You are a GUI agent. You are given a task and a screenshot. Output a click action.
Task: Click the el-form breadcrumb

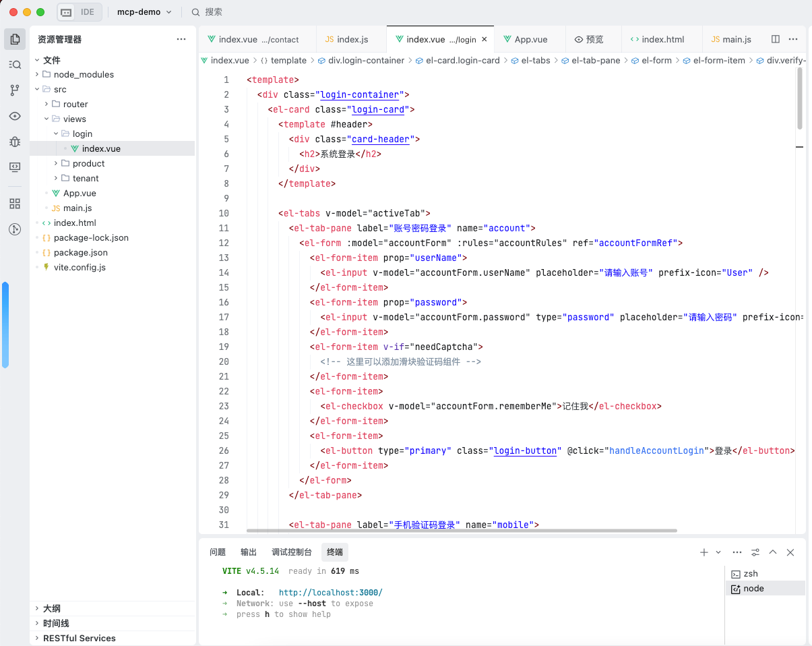point(652,61)
